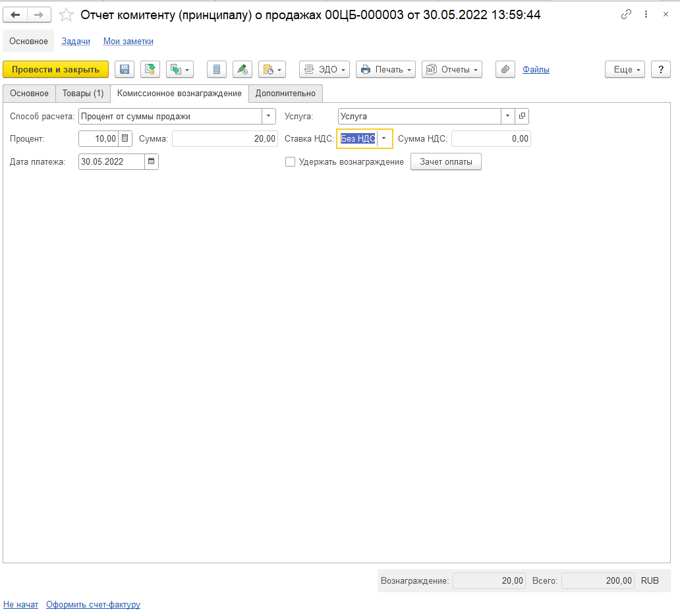Expand Способ расчета dropdown
This screenshot has width=680, height=616.
[268, 117]
